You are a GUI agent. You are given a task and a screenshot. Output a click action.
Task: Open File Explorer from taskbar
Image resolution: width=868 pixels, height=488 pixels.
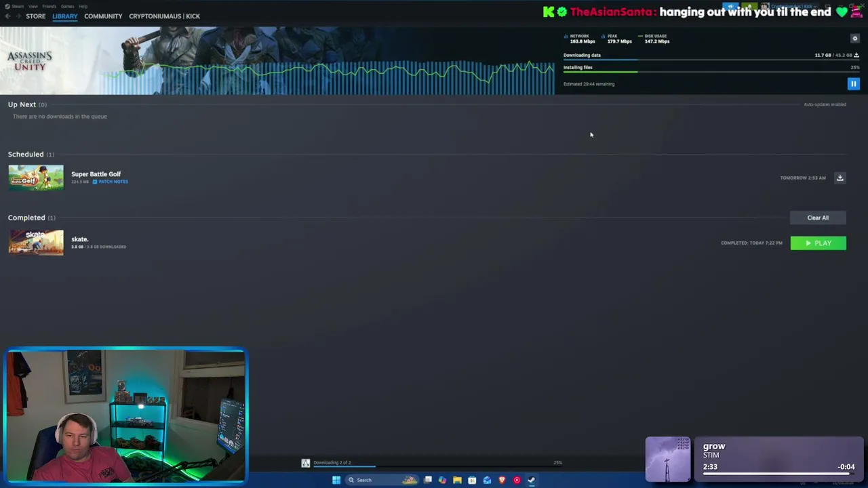[457, 480]
